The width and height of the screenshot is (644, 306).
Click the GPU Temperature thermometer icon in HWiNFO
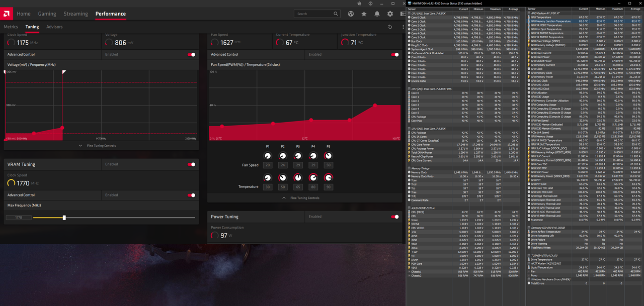[529, 17]
